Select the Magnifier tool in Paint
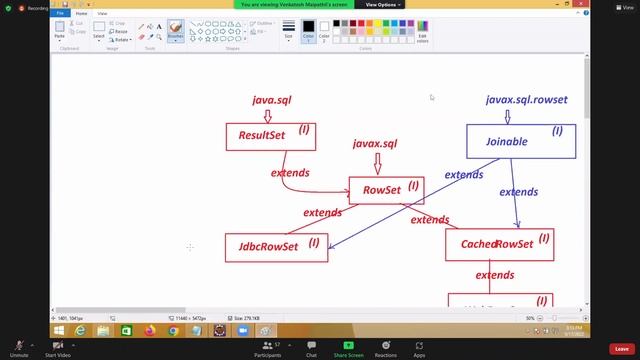This screenshot has height=360, width=640. (x=159, y=37)
